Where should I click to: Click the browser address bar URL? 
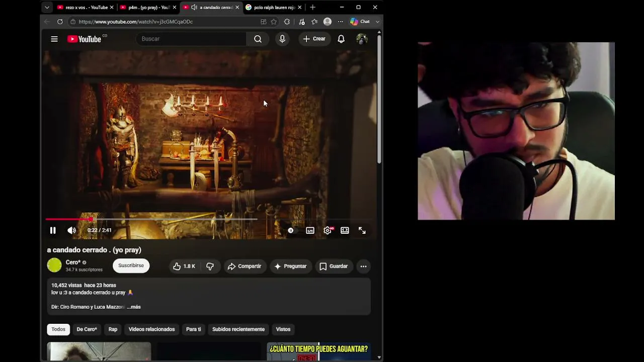(x=136, y=22)
